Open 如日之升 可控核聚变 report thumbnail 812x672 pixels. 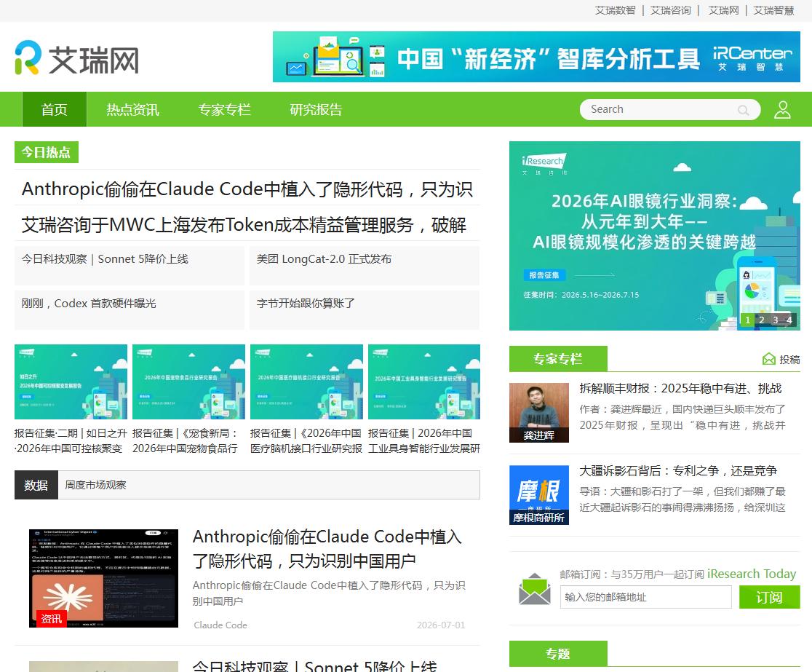71,382
